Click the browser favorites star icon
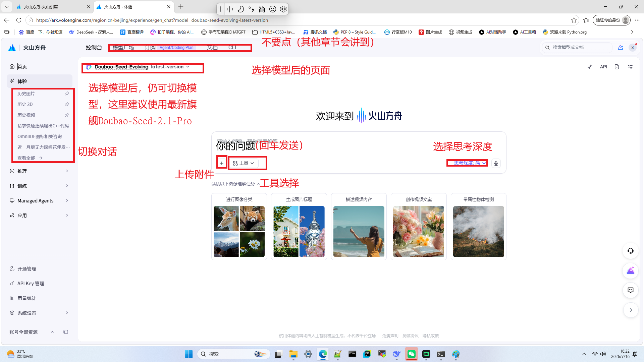 [x=574, y=20]
